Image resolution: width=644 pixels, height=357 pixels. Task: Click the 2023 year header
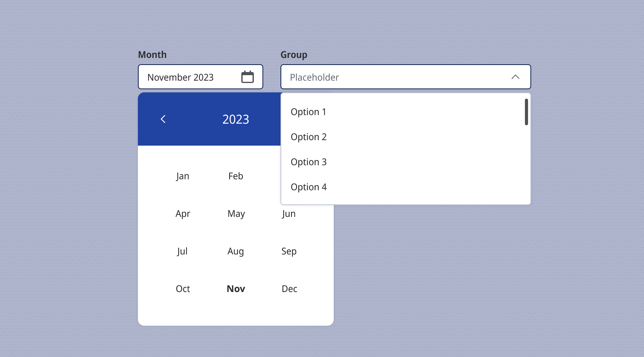click(x=235, y=119)
